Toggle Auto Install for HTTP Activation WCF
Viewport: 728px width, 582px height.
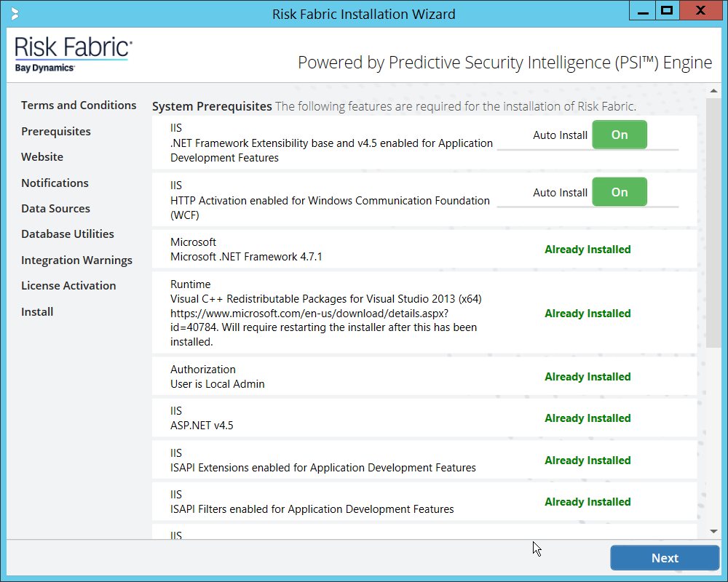pos(619,193)
